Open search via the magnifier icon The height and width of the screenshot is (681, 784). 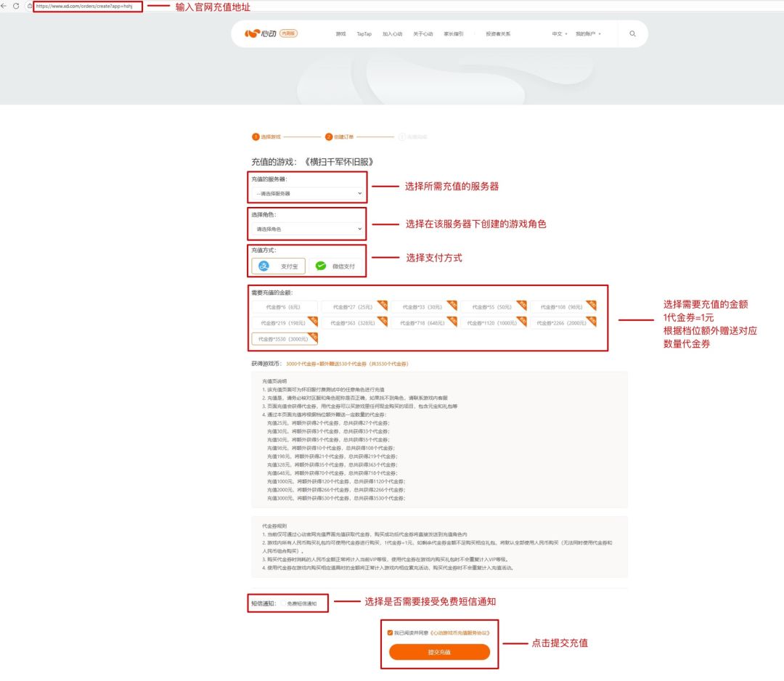click(632, 33)
